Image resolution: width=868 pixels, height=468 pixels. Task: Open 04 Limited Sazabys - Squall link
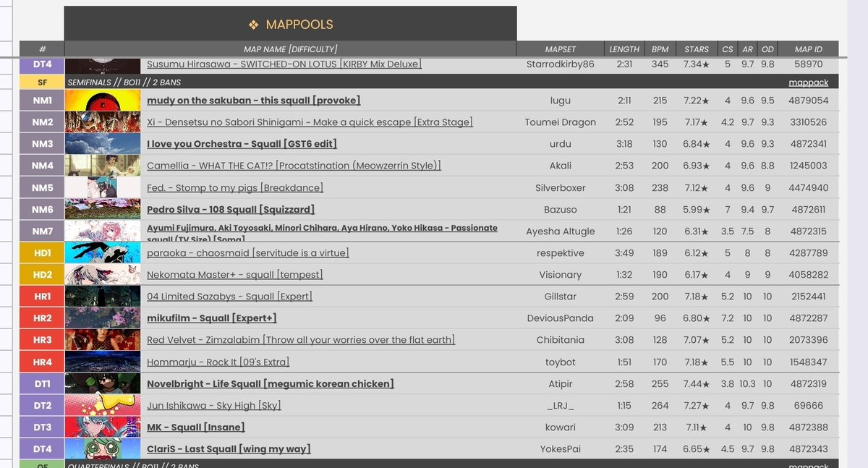click(x=229, y=297)
